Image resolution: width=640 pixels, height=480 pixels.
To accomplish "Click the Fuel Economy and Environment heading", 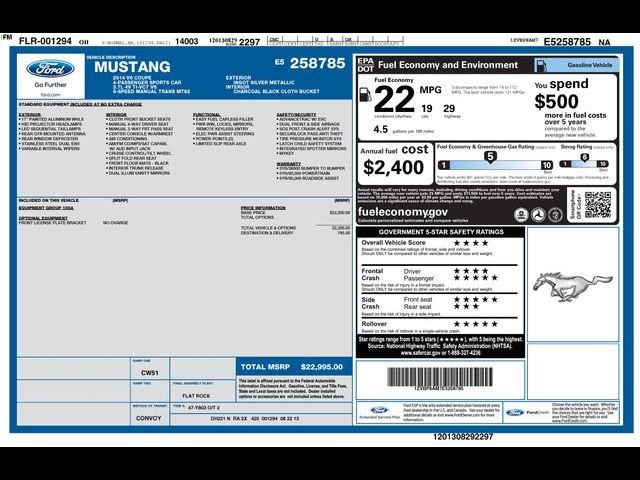I will (x=448, y=65).
